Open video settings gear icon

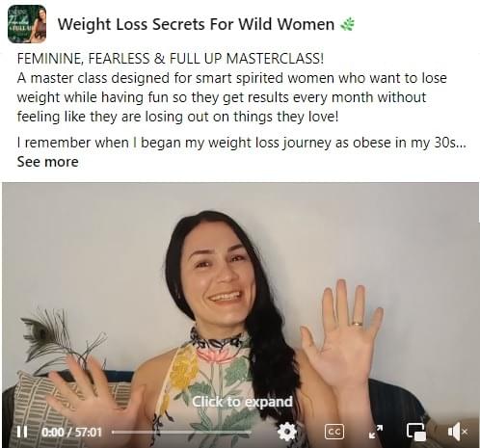click(286, 432)
